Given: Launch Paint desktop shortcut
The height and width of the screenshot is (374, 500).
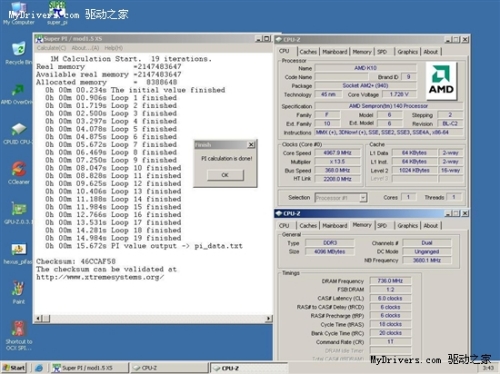Looking at the screenshot, I should pyautogui.click(x=19, y=293).
